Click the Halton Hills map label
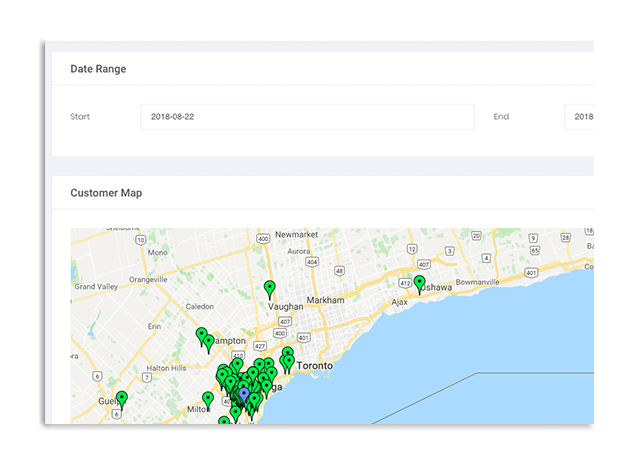This screenshot has height=470, width=640. point(167,368)
